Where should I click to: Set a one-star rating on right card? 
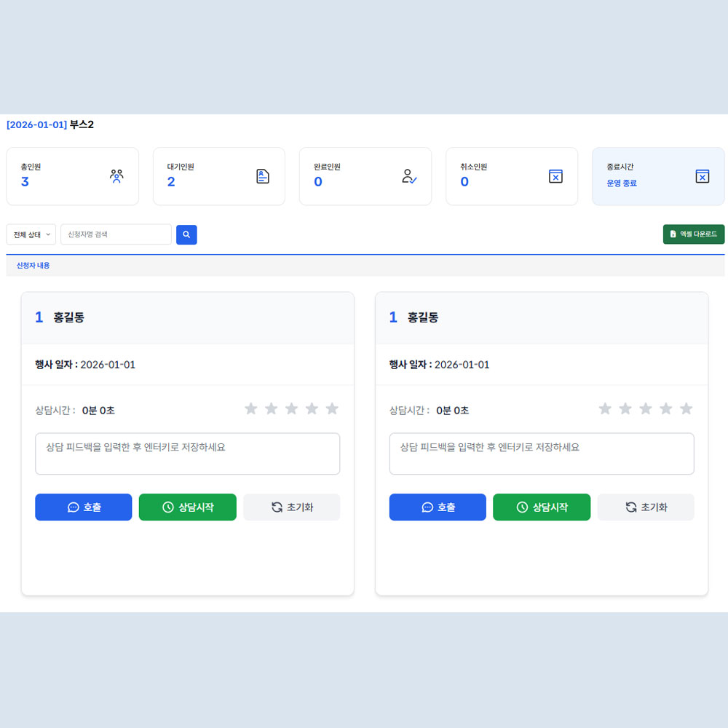pyautogui.click(x=605, y=408)
